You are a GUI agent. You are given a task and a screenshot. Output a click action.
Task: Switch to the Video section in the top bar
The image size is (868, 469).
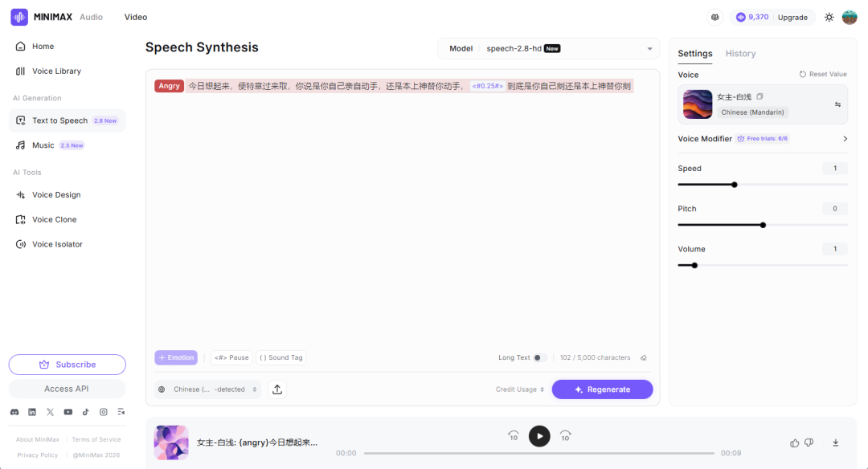tap(135, 16)
